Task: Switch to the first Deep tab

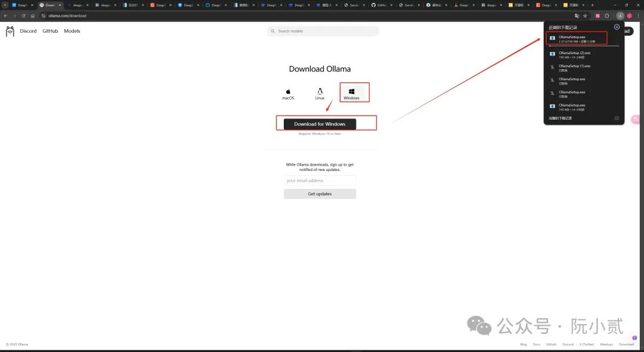Action: [22, 5]
